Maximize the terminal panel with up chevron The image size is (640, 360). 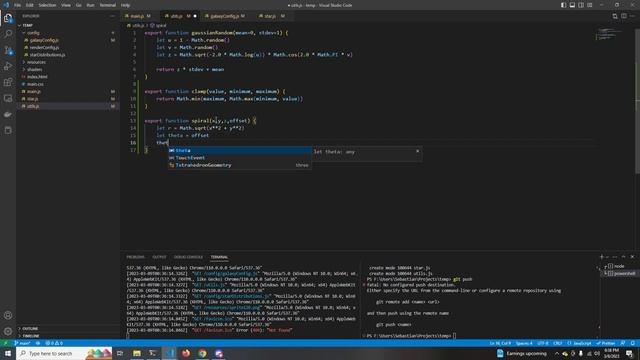tap(623, 257)
